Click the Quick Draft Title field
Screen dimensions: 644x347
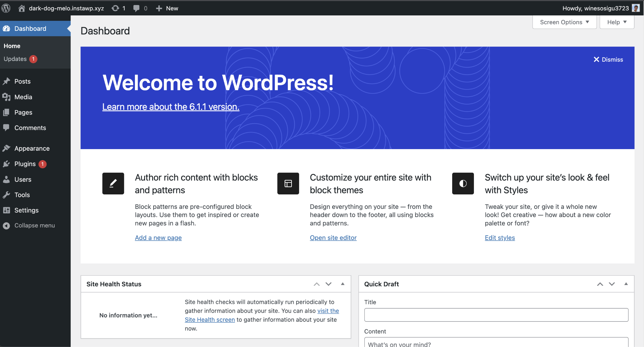496,315
